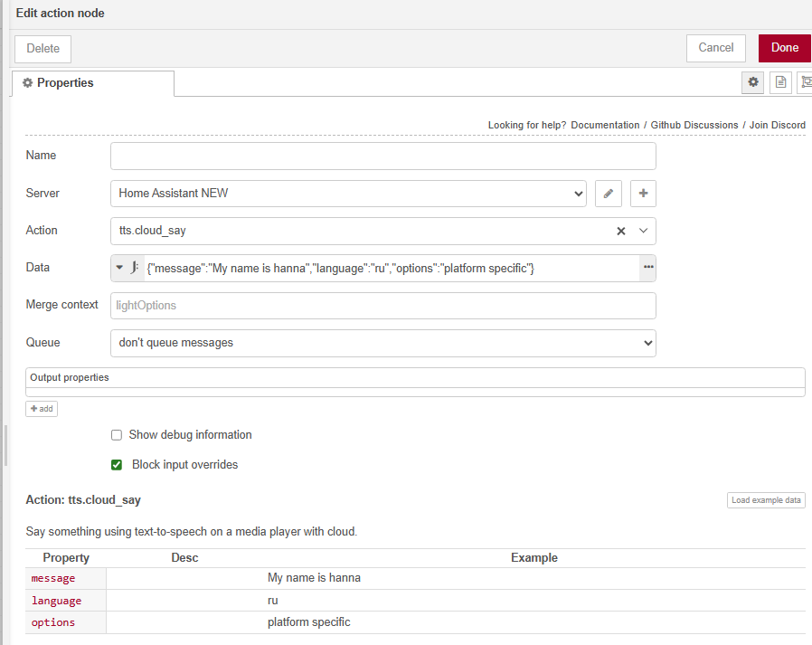
Task: Open the Server dropdown list
Action: click(x=348, y=194)
